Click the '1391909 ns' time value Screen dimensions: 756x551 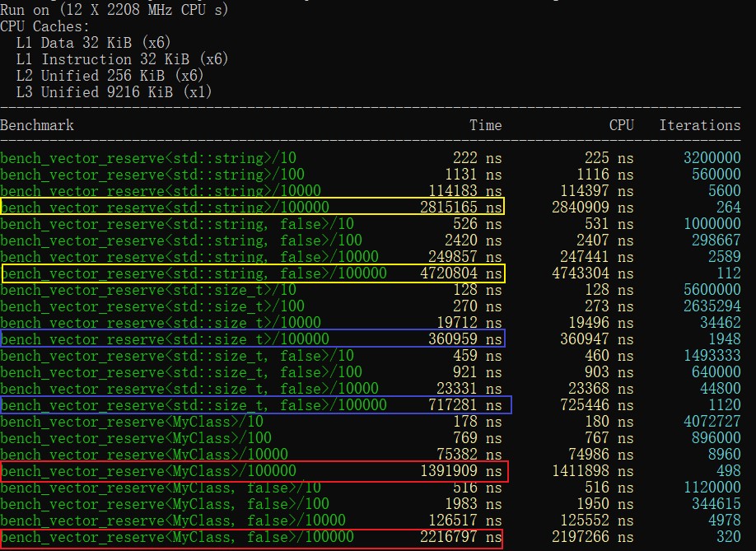[461, 471]
